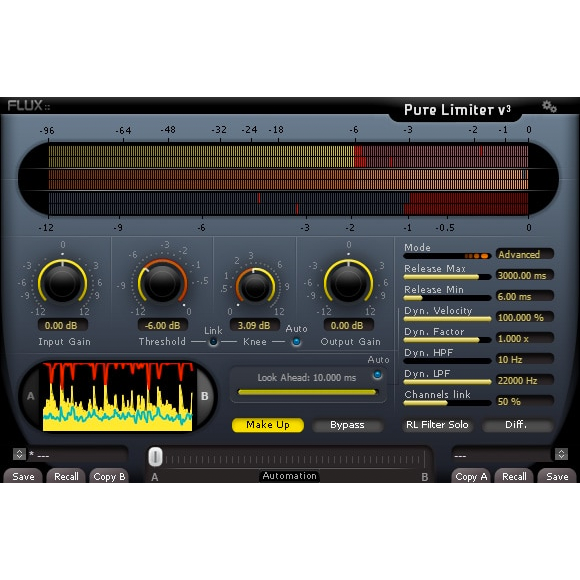Click the Threshold -6.00 dB field
The width and height of the screenshot is (580, 580).
[x=163, y=326]
